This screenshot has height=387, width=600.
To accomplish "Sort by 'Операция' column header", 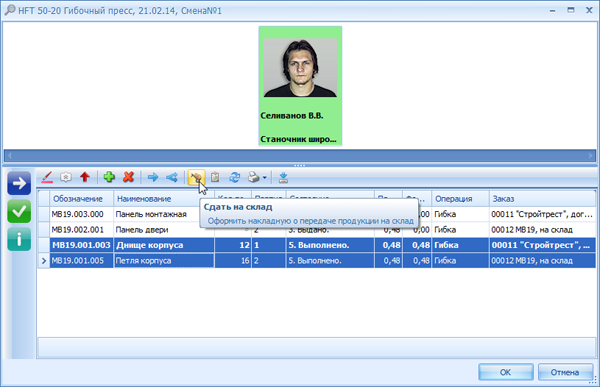I will (x=460, y=199).
